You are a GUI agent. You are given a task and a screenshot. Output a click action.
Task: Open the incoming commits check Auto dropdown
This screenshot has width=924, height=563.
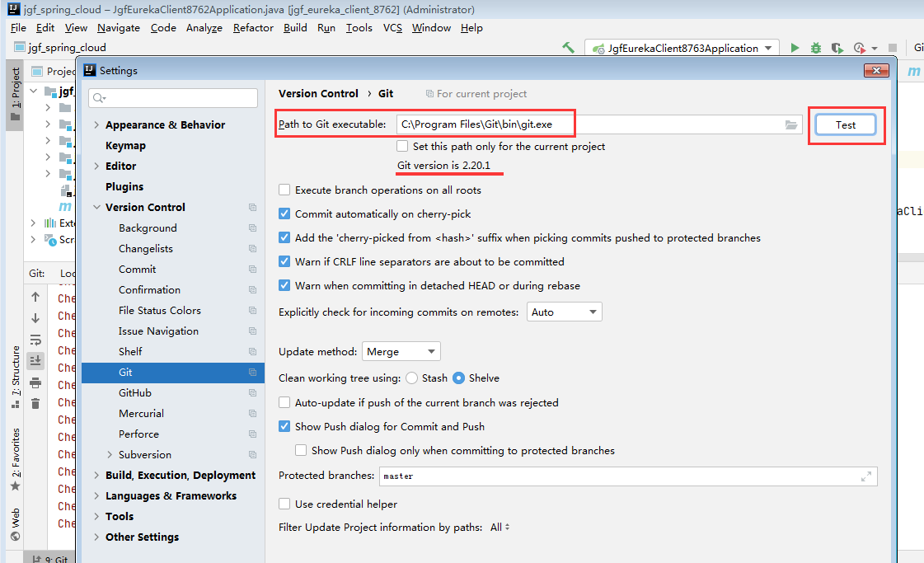click(x=564, y=312)
